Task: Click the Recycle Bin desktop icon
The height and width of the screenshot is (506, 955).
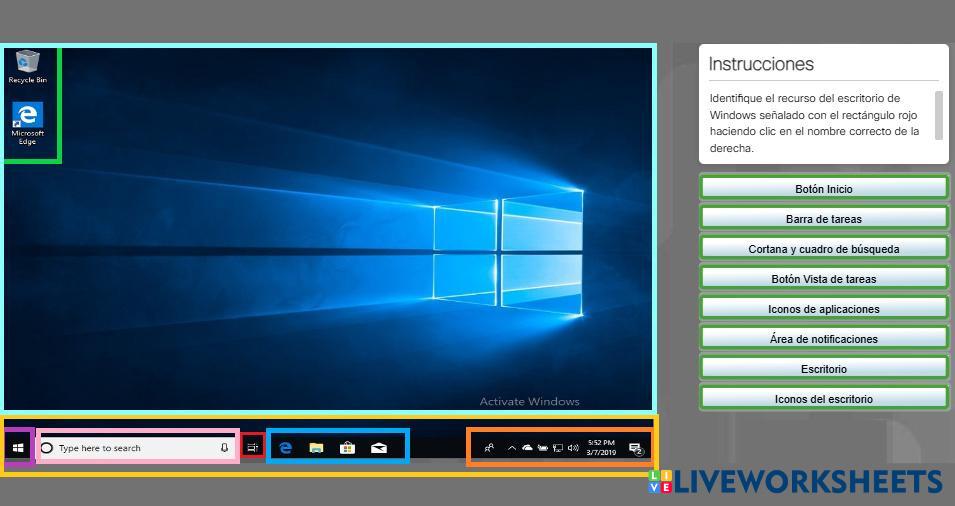Action: tap(28, 66)
